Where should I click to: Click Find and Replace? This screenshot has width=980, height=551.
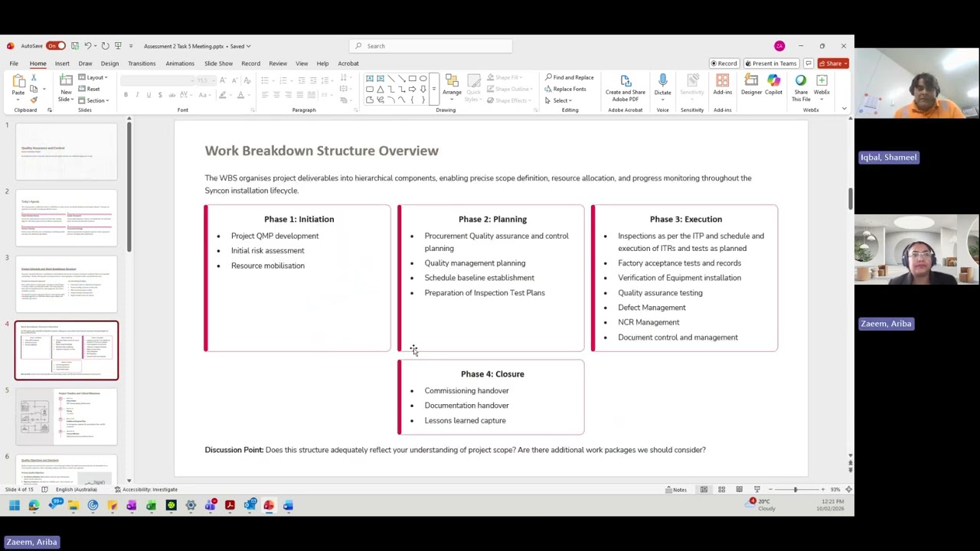569,77
